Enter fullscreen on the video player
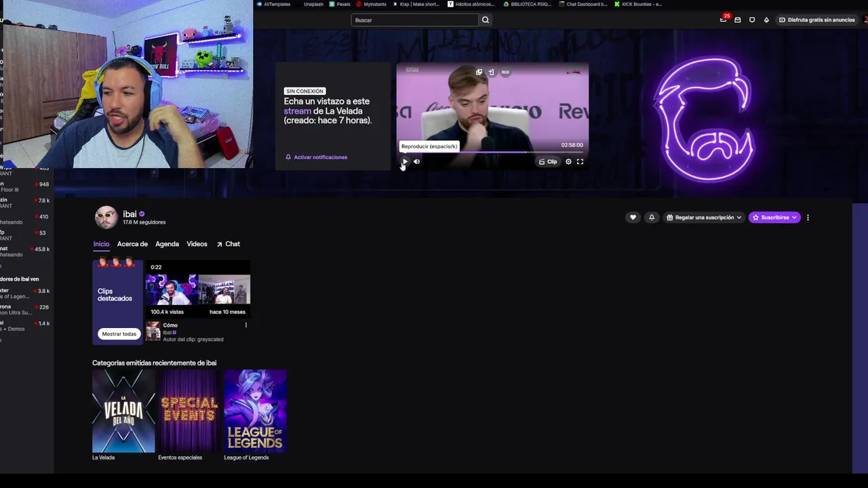 (x=580, y=161)
